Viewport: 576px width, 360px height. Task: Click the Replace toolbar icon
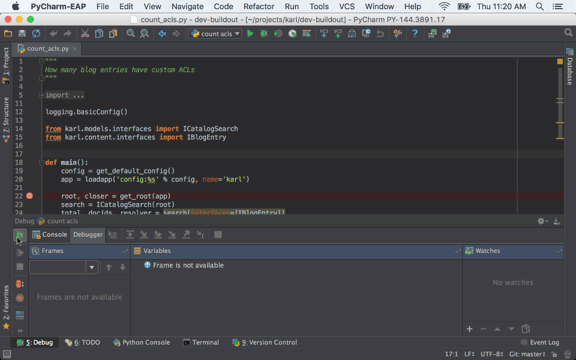[144, 34]
